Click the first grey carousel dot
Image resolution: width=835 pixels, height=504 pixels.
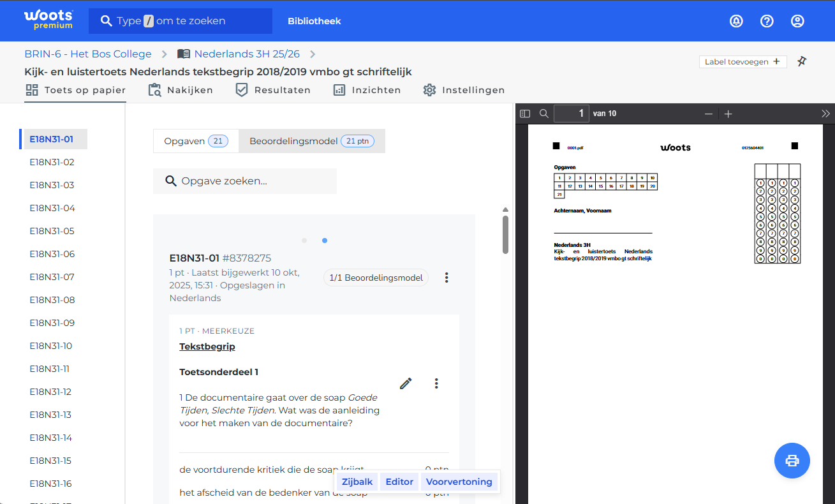[x=304, y=241]
